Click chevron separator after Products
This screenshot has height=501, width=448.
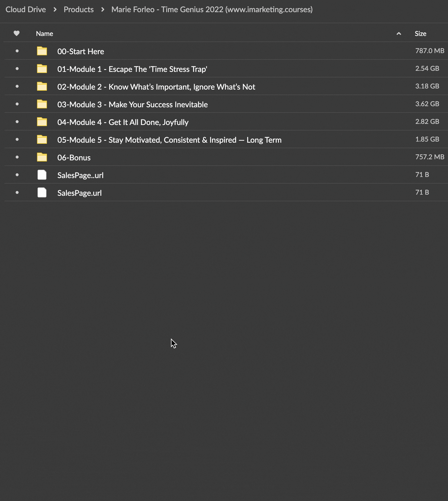pyautogui.click(x=103, y=10)
